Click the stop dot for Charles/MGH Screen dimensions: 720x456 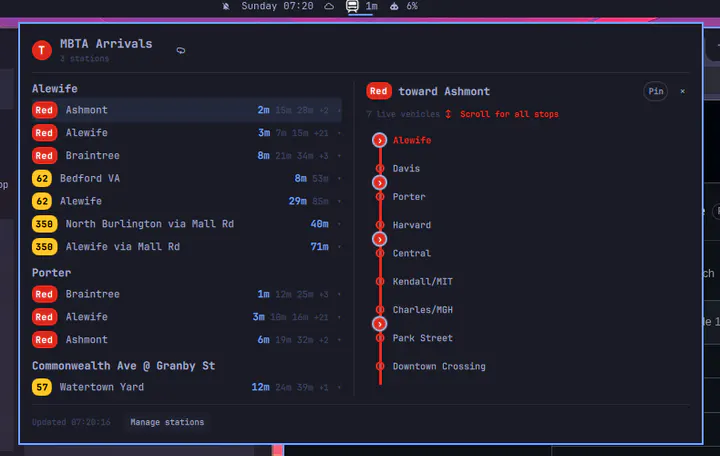(x=380, y=310)
